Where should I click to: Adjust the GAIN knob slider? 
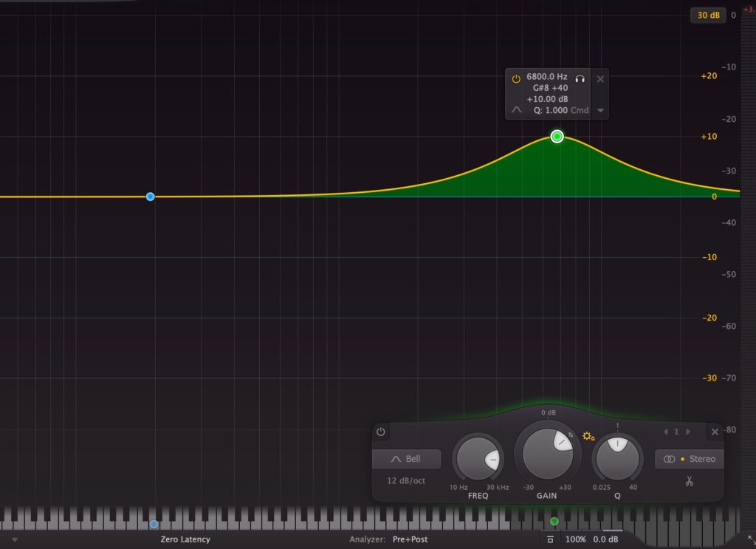tap(546, 454)
